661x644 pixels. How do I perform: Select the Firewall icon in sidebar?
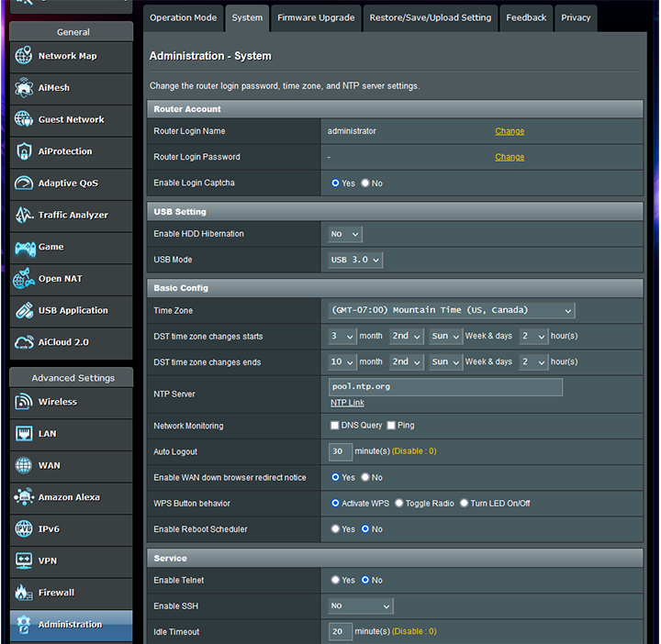pyautogui.click(x=24, y=593)
